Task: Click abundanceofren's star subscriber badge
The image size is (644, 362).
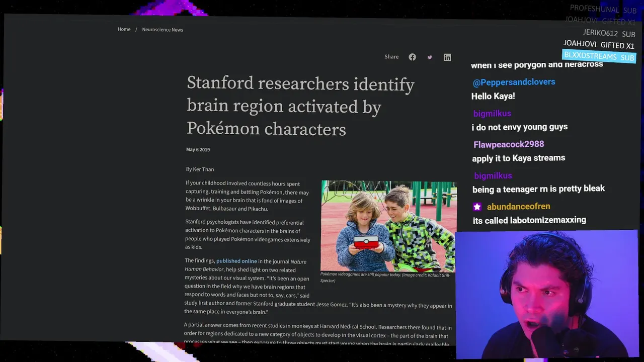Action: [477, 207]
